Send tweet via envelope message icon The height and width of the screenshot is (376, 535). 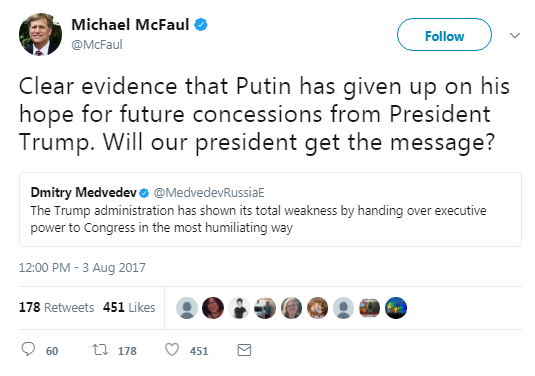coord(244,350)
